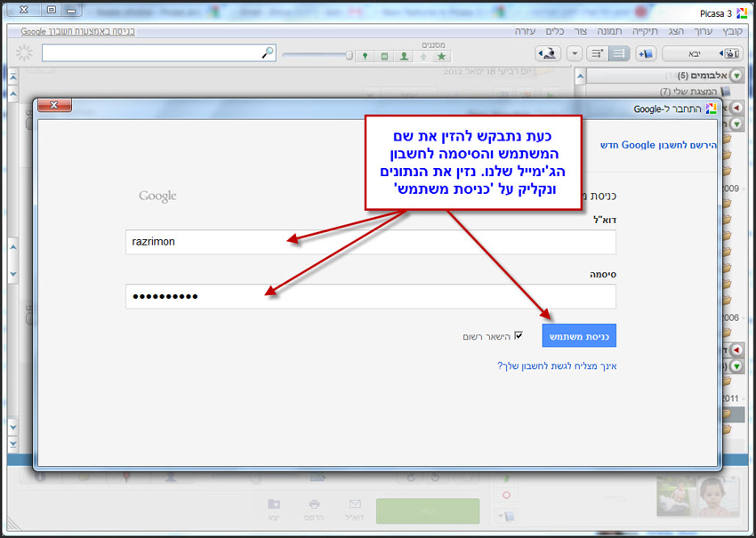756x538 pixels.
Task: Filter to show only movies icon
Action: click(x=384, y=56)
